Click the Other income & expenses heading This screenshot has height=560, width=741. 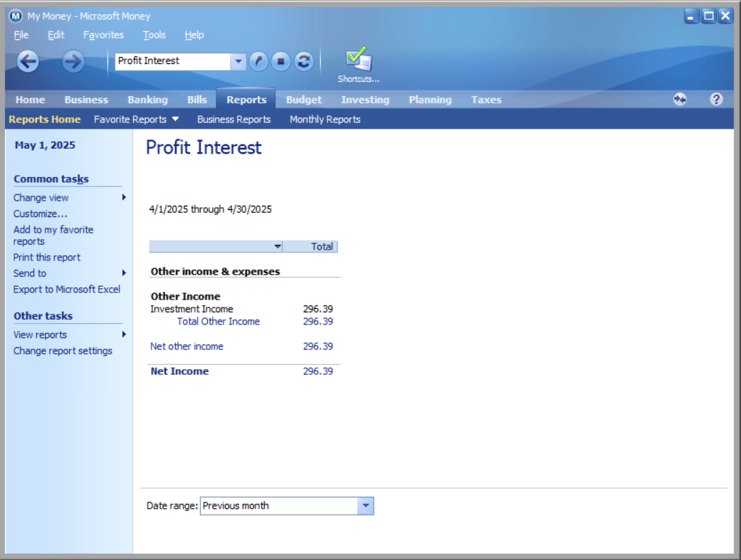tap(216, 272)
